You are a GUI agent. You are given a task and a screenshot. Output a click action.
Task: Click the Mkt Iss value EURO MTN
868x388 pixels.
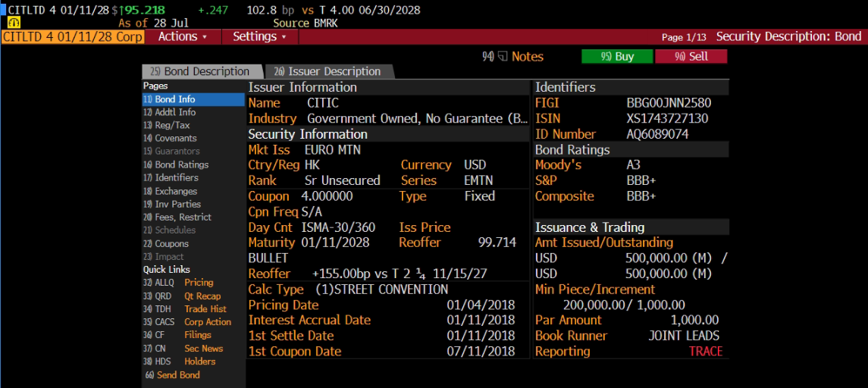pyautogui.click(x=333, y=149)
